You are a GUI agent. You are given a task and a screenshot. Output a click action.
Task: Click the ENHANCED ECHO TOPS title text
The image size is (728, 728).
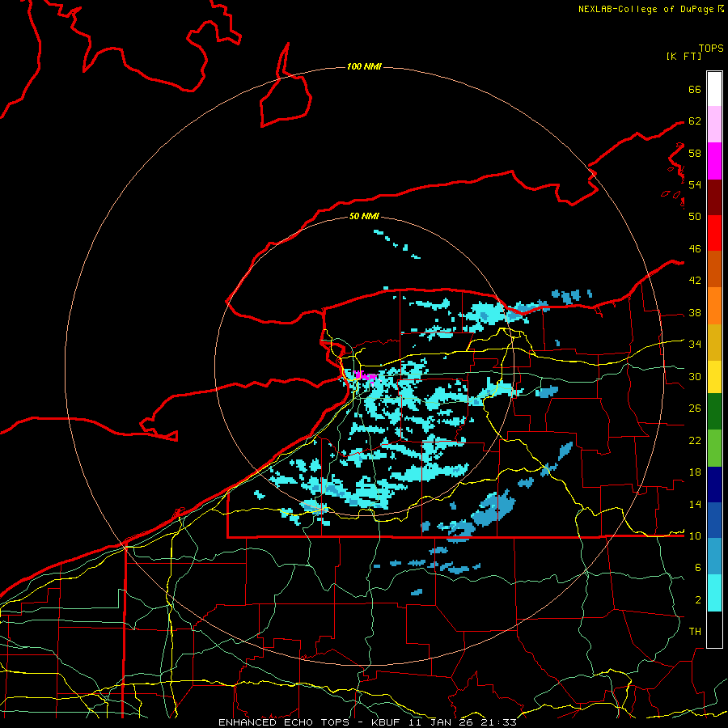pos(284,722)
